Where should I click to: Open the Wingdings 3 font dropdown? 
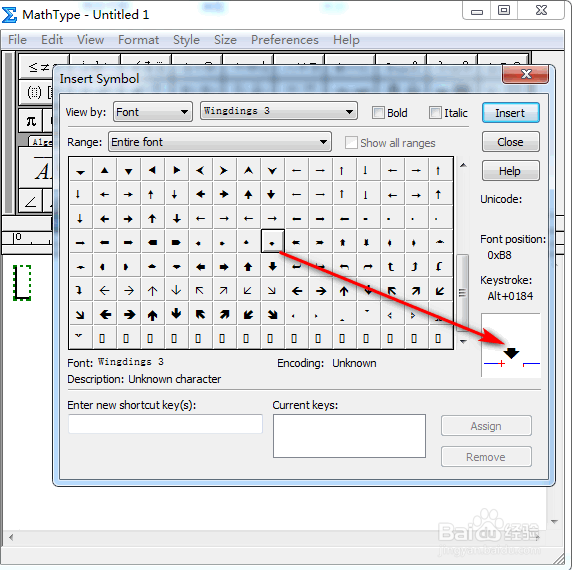pos(279,111)
